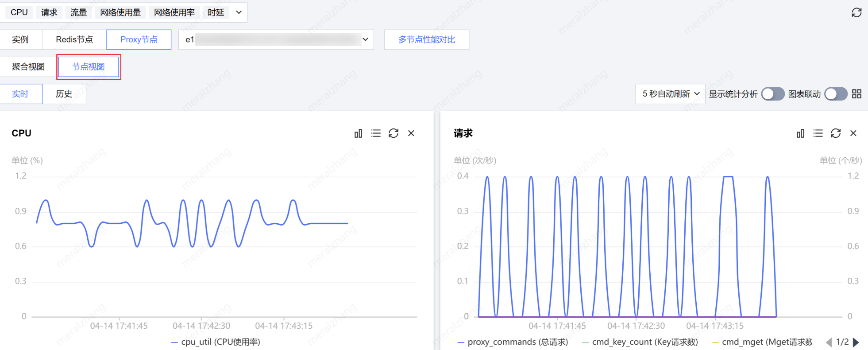Viewport: 868px width, 350px height.
Task: Close the 请求 chart panel
Action: 853,133
